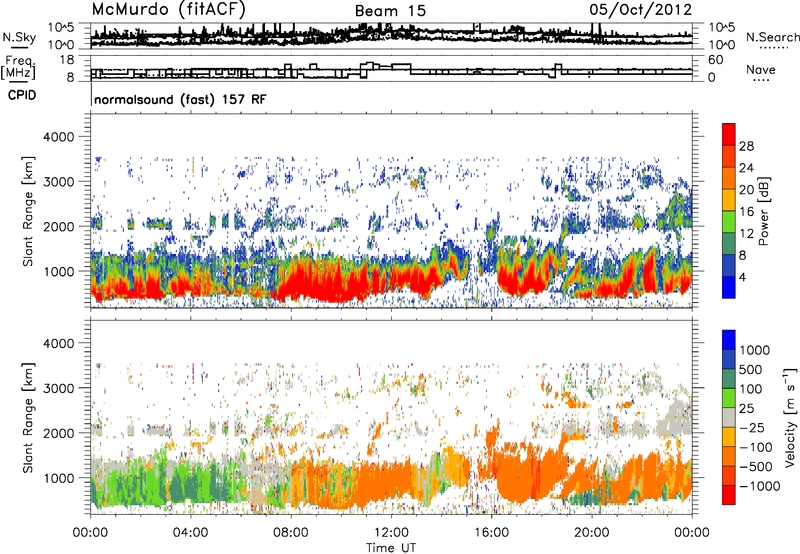
Task: Click the 20:00 time tick label
Action: 591,533
